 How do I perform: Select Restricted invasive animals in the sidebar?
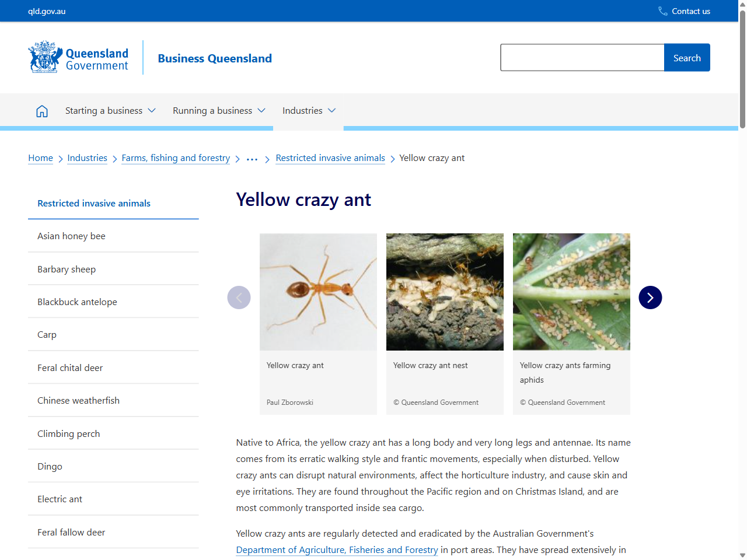tap(93, 203)
